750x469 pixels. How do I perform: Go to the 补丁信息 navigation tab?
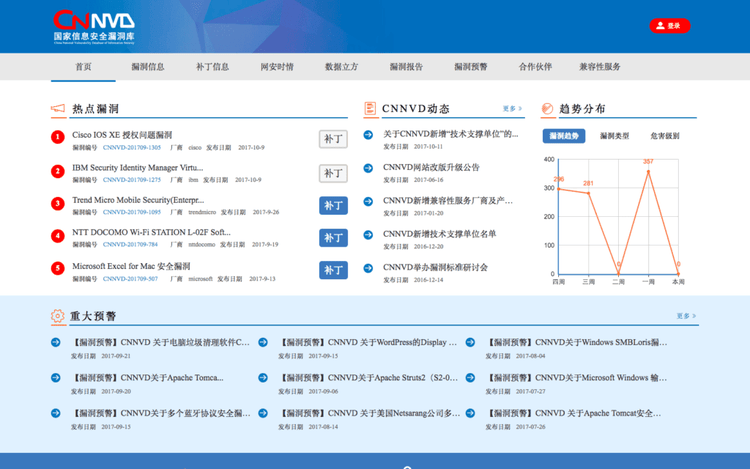[x=212, y=67]
